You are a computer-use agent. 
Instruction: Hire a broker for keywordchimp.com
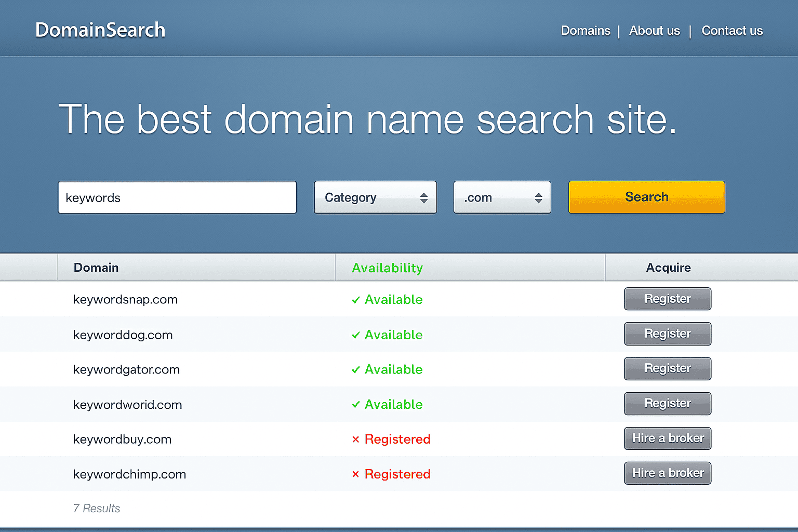click(x=668, y=473)
